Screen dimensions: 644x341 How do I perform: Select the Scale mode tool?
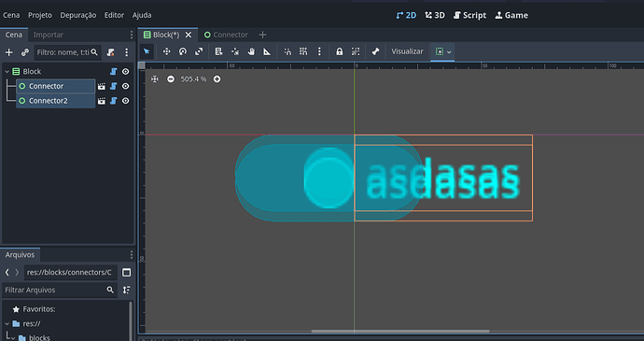click(x=199, y=51)
